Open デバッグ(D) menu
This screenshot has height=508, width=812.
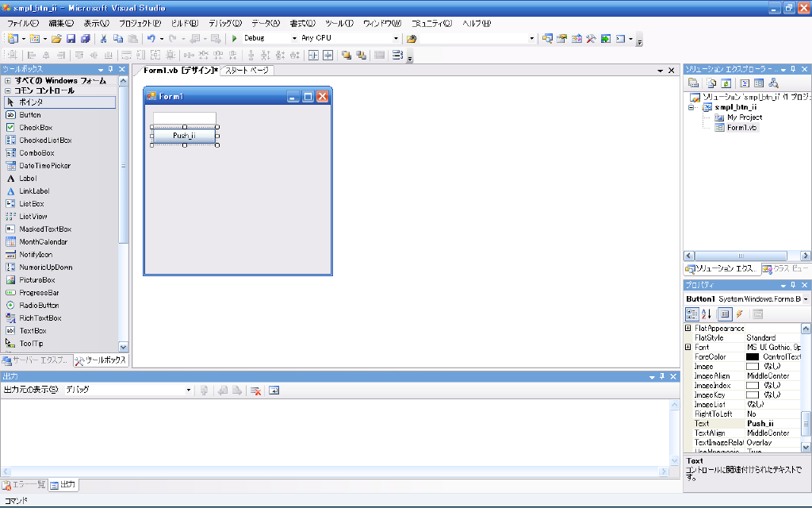[225, 23]
